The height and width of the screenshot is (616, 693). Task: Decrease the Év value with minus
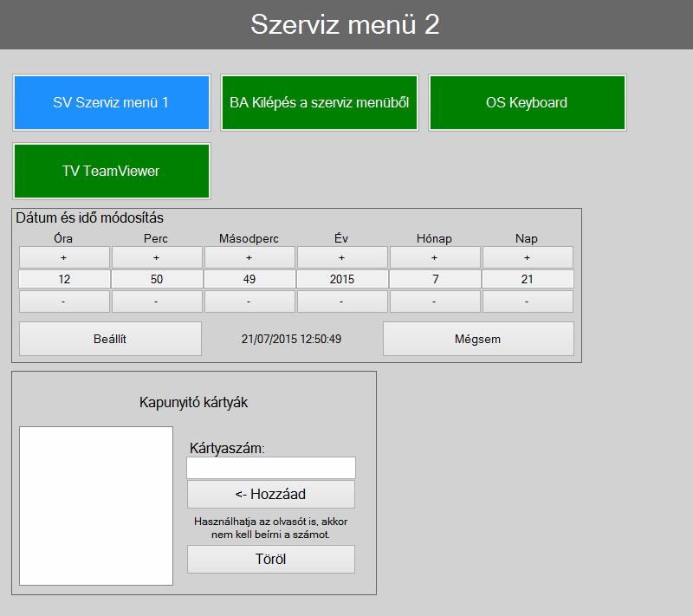click(342, 302)
